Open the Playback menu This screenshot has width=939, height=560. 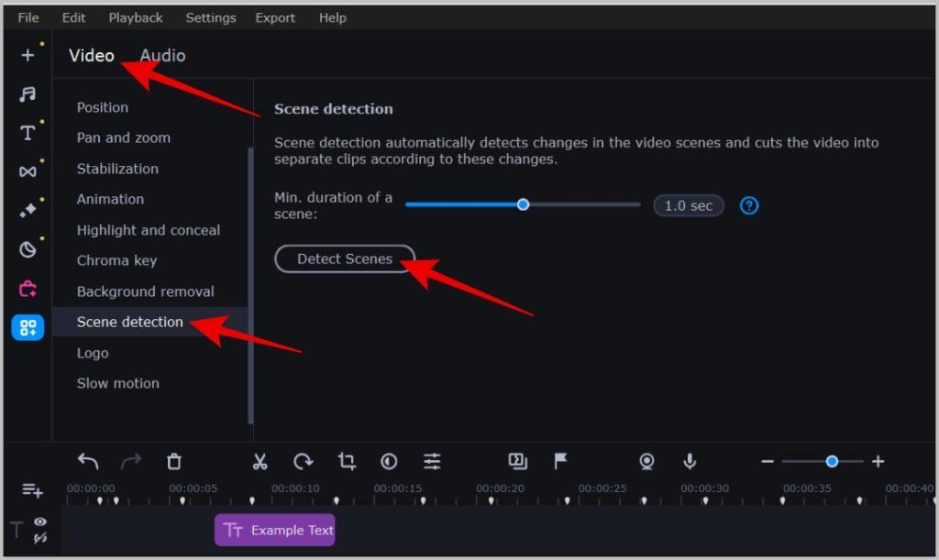[136, 18]
